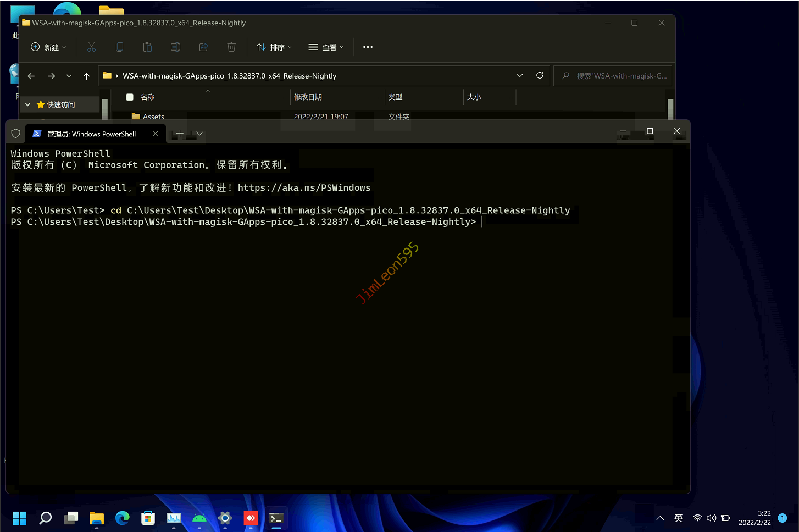Screen dimensions: 799x532
Task: Collapse the 快速访问 tree section
Action: point(27,104)
